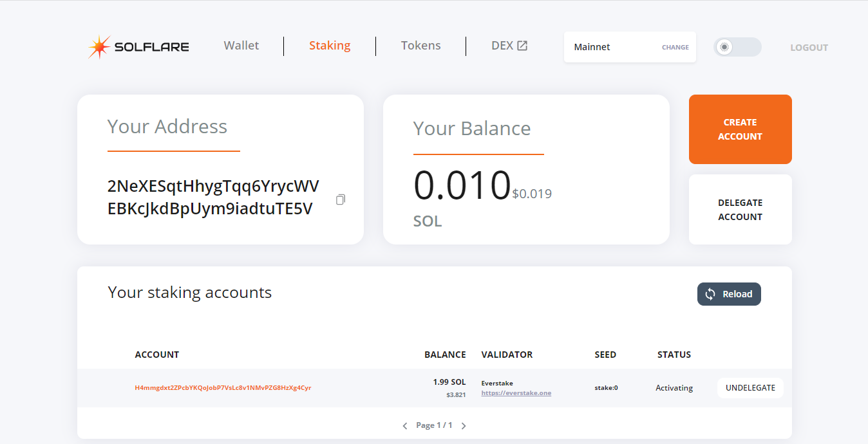868x444 pixels.
Task: Switch to the Staking tab
Action: pyautogui.click(x=330, y=46)
